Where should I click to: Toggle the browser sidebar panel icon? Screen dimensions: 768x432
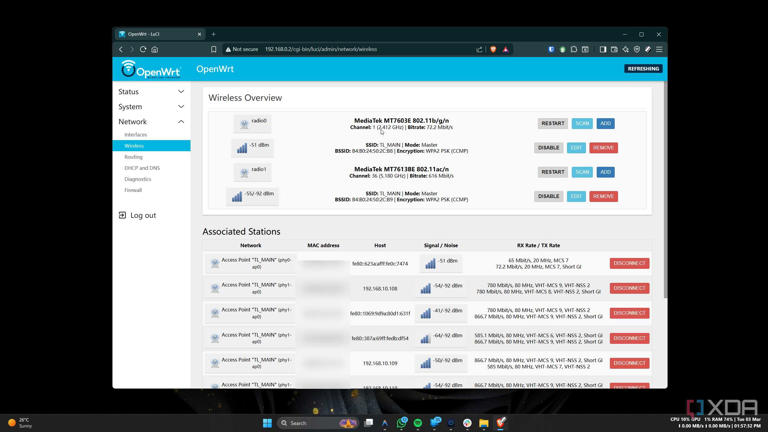pos(603,49)
